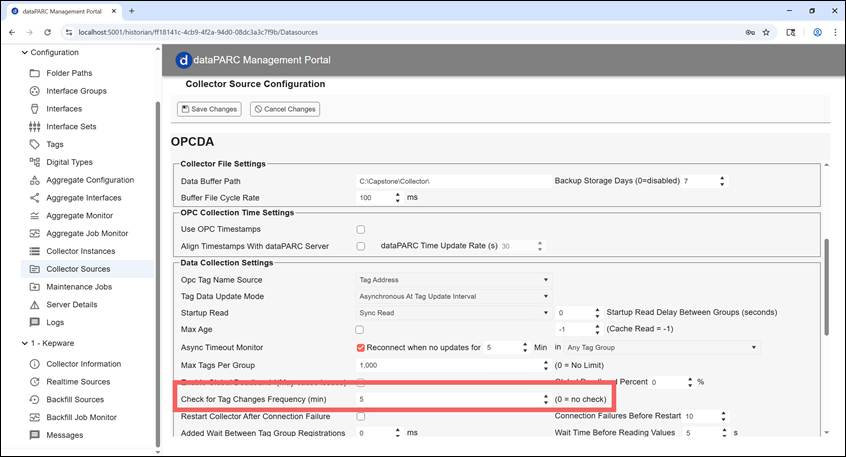Click the Collector Sources icon

35,269
